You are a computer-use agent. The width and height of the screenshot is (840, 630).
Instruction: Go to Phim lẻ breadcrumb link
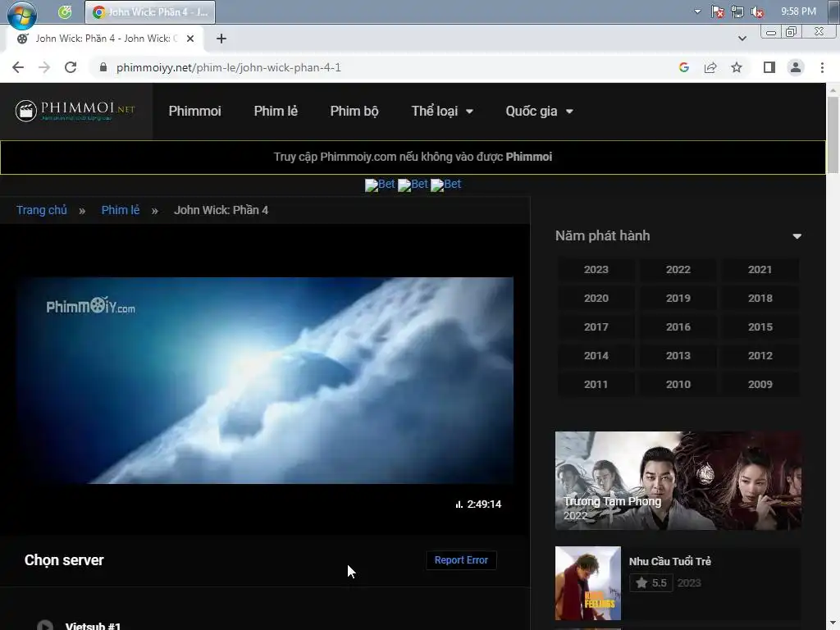point(121,210)
